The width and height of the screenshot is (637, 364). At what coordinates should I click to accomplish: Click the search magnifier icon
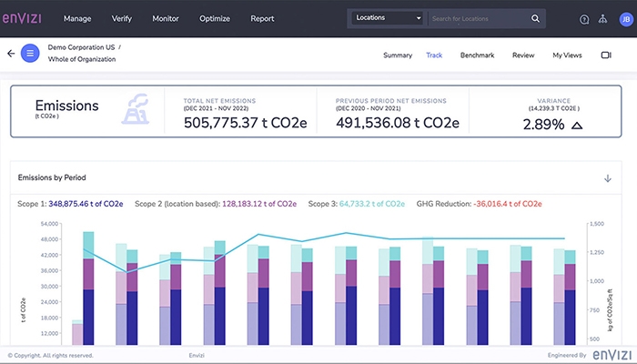point(537,18)
